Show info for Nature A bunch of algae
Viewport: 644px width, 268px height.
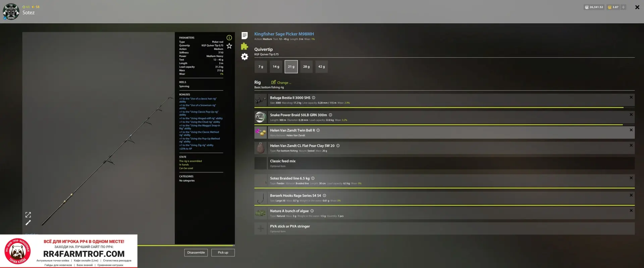pyautogui.click(x=312, y=211)
